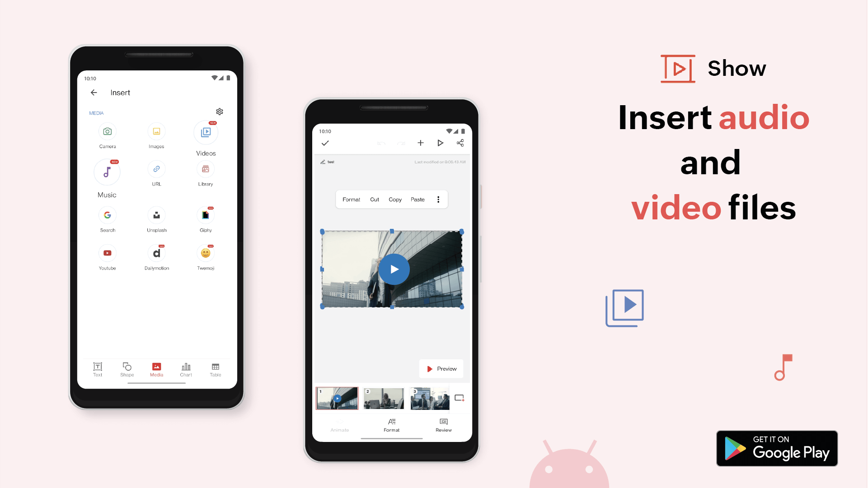
Task: Switch to the Review tab
Action: [442, 425]
